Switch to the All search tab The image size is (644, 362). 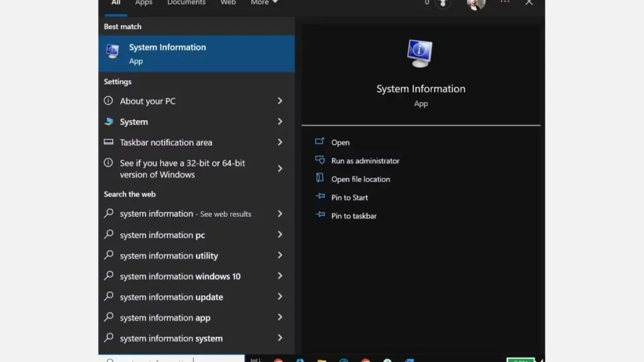[116, 3]
